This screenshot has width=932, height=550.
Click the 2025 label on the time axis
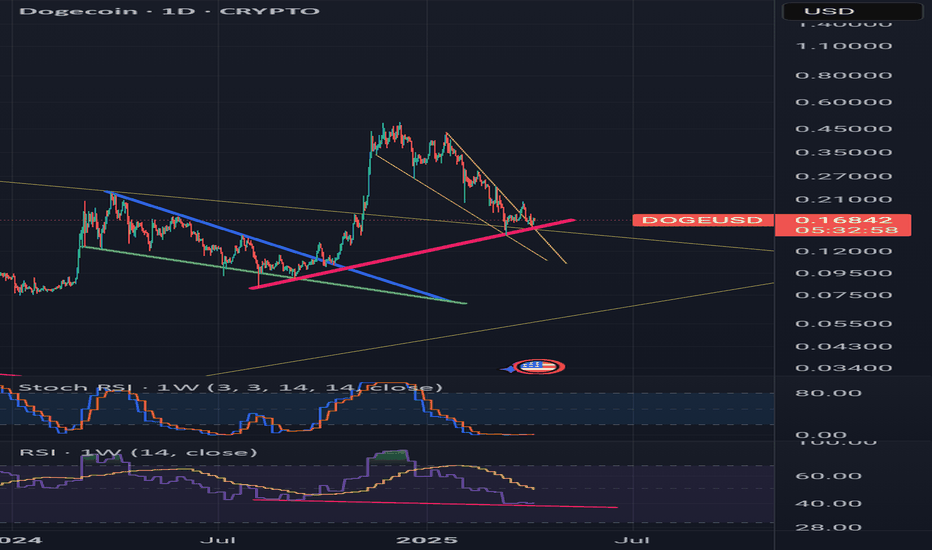coord(427,540)
